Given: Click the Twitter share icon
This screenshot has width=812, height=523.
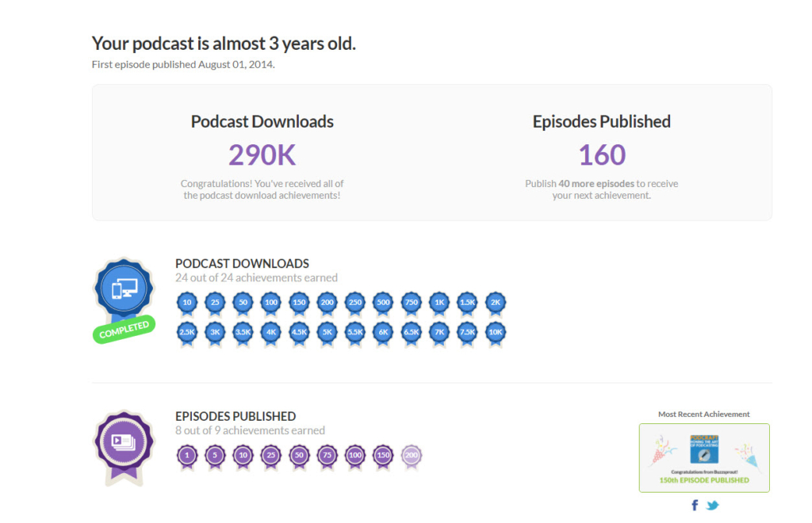Looking at the screenshot, I should click(x=712, y=506).
